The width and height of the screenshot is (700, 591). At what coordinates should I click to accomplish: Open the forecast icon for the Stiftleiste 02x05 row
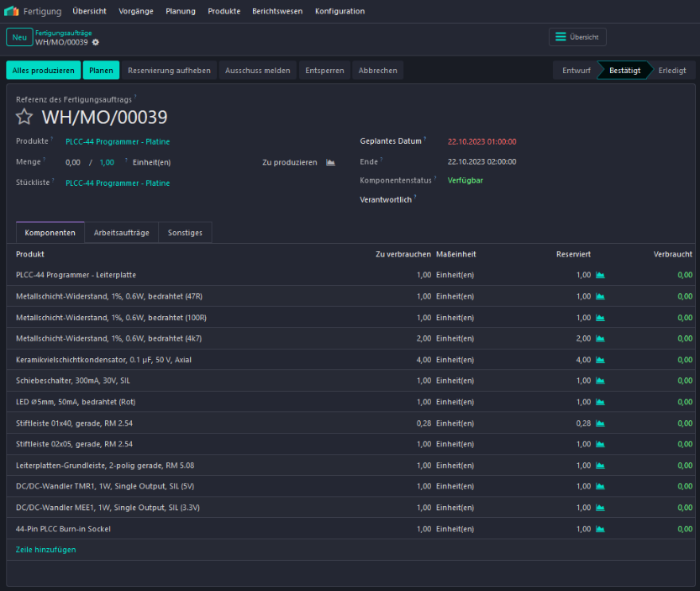pos(601,445)
